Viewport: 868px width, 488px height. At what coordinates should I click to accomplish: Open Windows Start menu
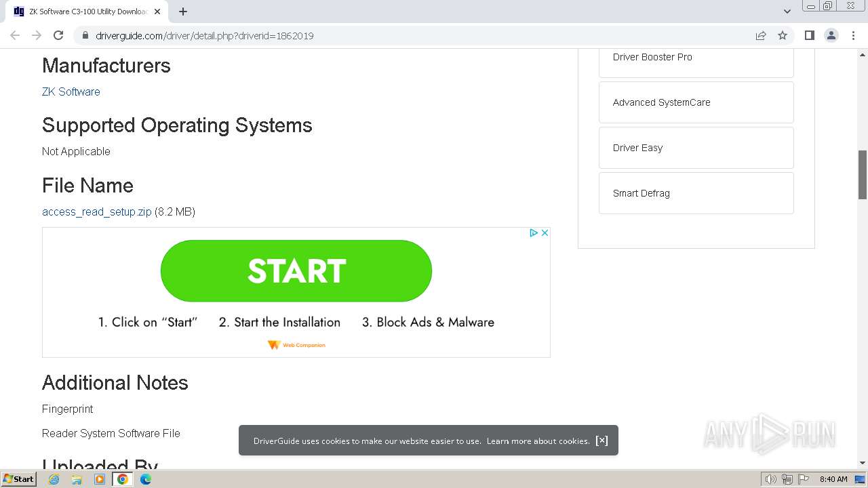pos(19,479)
